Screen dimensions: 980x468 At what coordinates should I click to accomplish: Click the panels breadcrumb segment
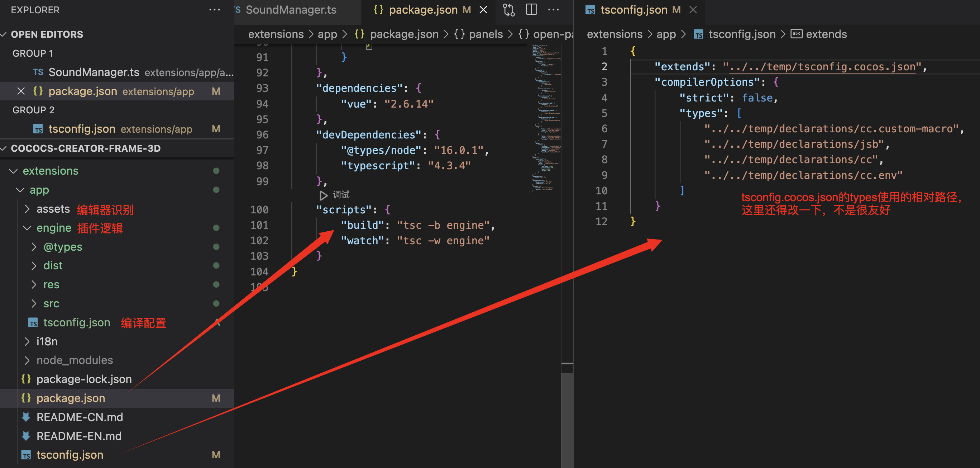click(486, 34)
